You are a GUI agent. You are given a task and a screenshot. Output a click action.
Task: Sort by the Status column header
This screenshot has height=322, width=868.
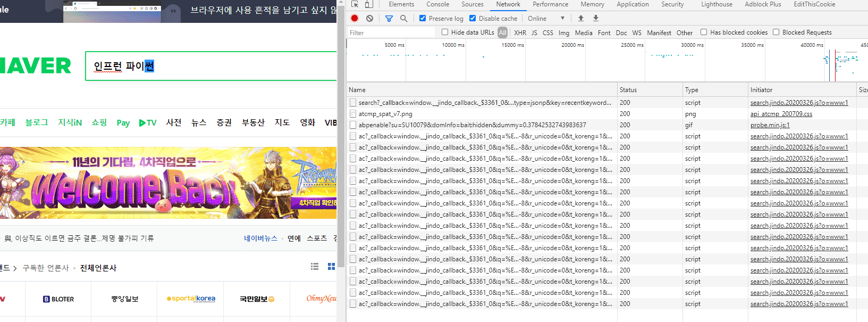[x=650, y=90]
